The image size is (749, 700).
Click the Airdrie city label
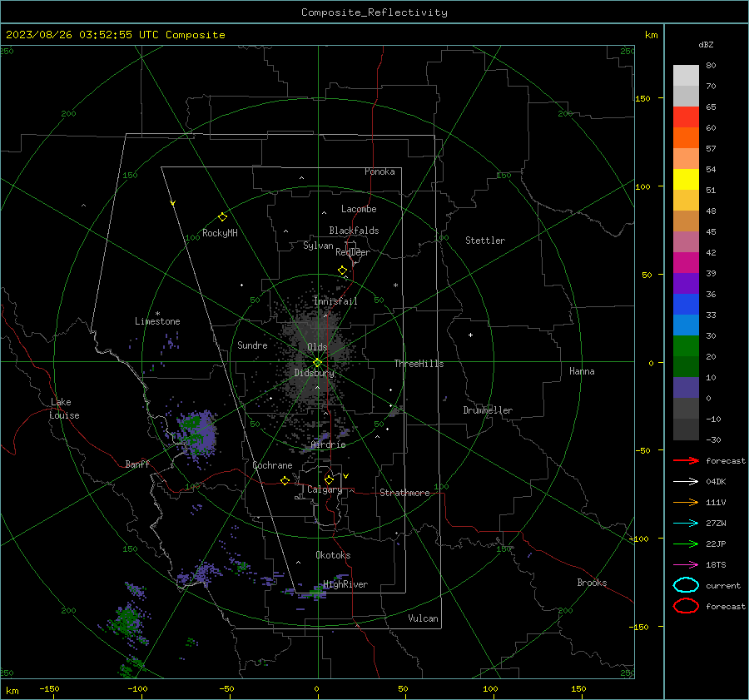(328, 444)
